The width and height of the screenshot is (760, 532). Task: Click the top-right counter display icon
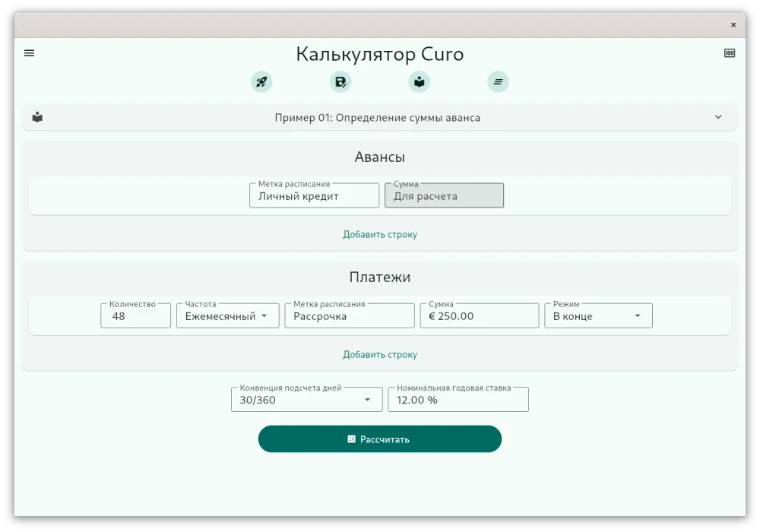730,52
